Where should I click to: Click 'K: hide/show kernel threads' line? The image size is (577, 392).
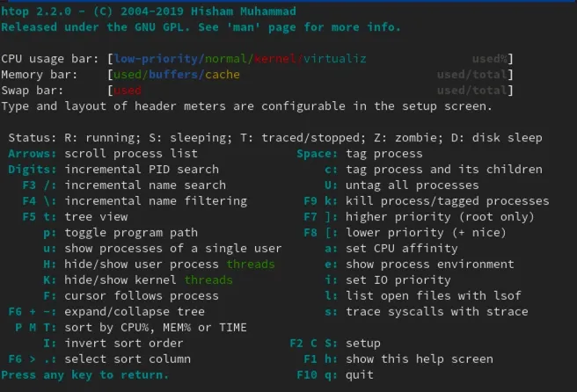(137, 280)
